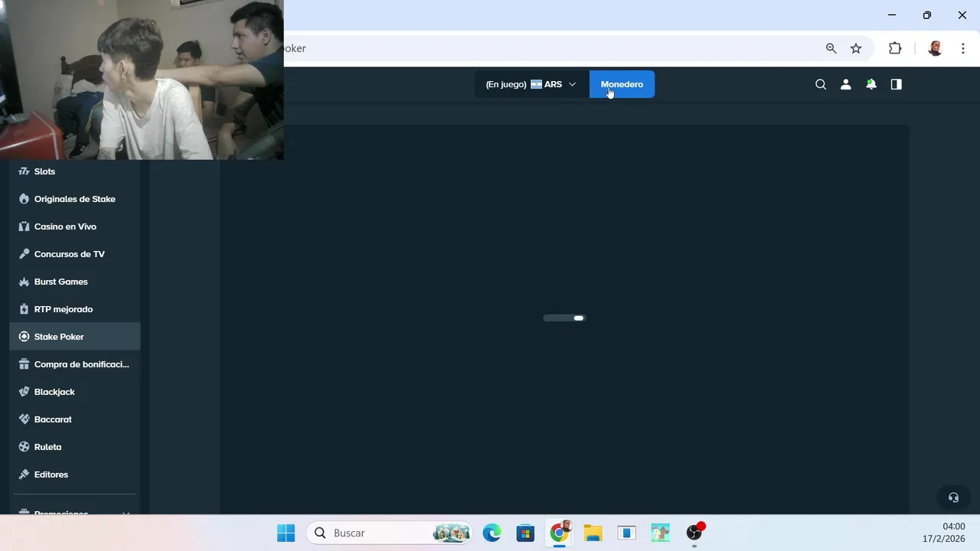980x551 pixels.
Task: Click the Chrome address bar
Action: coord(551,48)
